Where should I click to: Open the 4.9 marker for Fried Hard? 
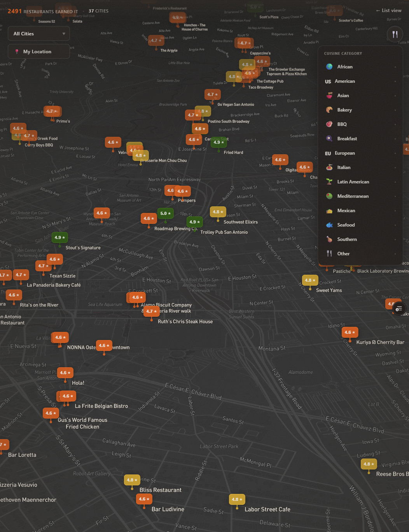218,142
